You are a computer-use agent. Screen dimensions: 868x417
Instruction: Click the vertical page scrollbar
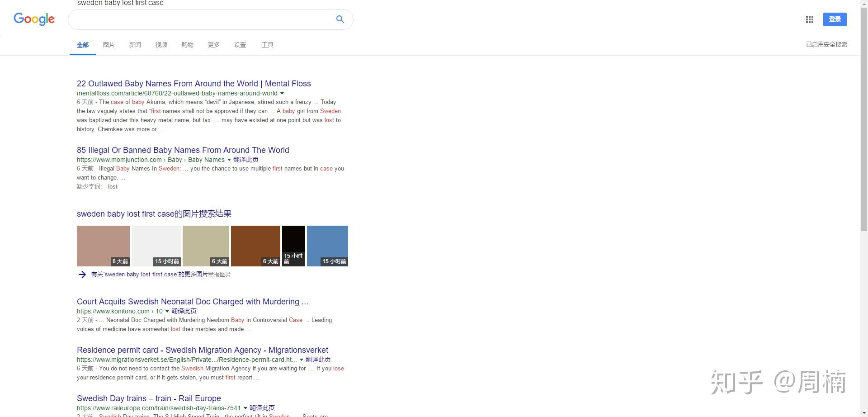(864, 208)
